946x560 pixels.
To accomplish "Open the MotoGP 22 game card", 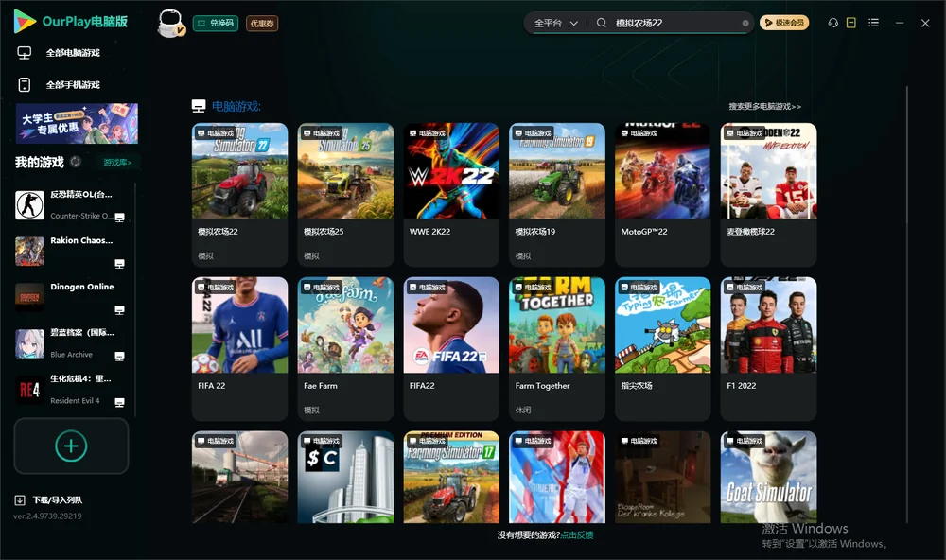I will click(x=662, y=194).
